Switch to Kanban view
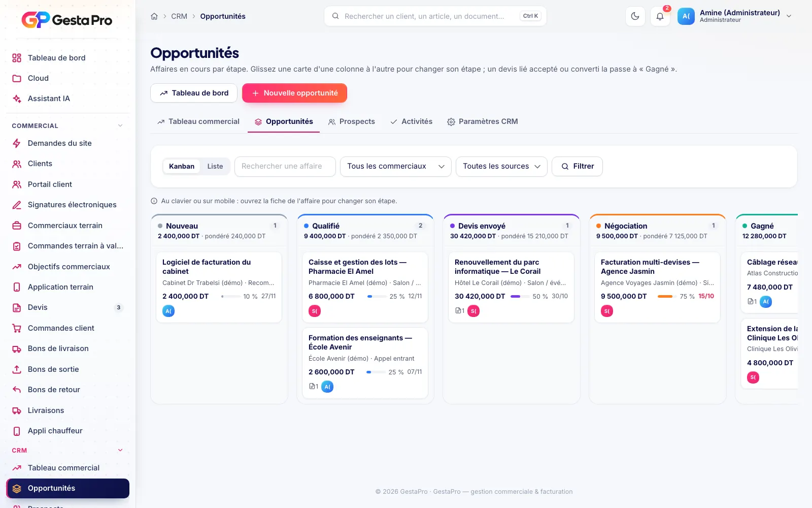Image resolution: width=812 pixels, height=508 pixels. [182, 166]
